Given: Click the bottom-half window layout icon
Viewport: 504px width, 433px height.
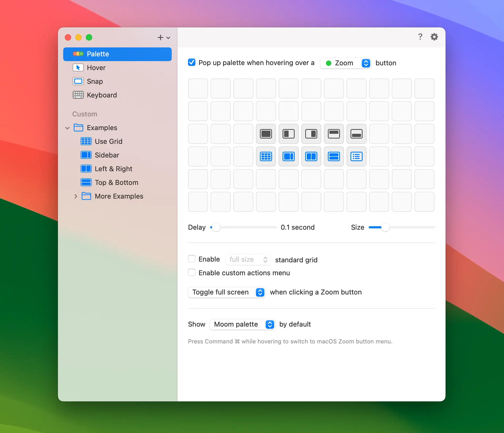Looking at the screenshot, I should (356, 134).
